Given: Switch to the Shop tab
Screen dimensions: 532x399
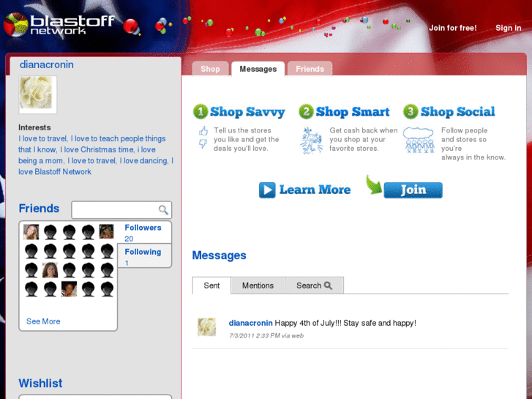Looking at the screenshot, I should tap(210, 69).
